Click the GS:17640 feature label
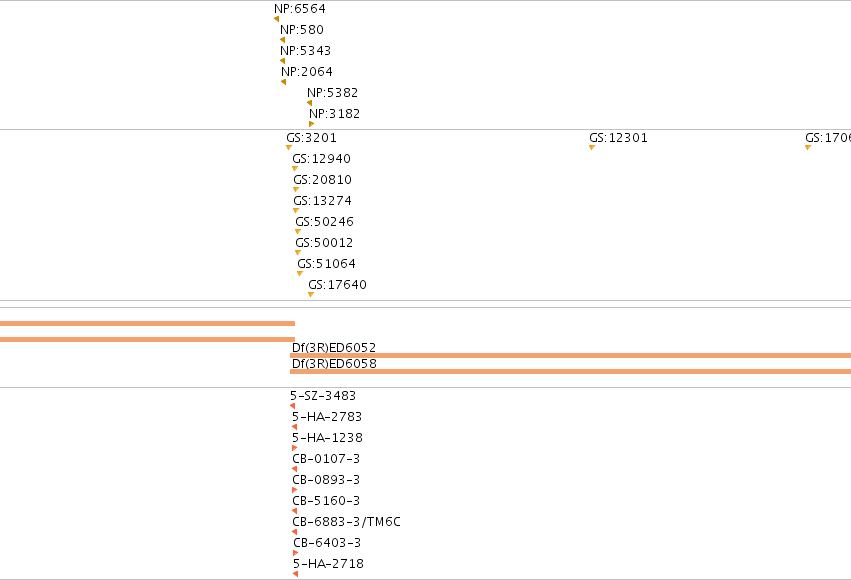Screen dimensions: 851x580 tap(338, 285)
